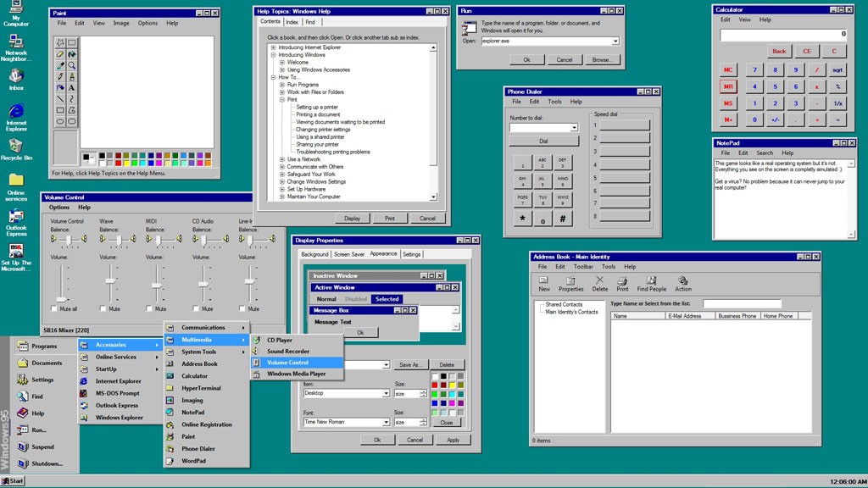868x488 pixels.
Task: Select Paint's Fill With Color tool
Action: pos(73,54)
